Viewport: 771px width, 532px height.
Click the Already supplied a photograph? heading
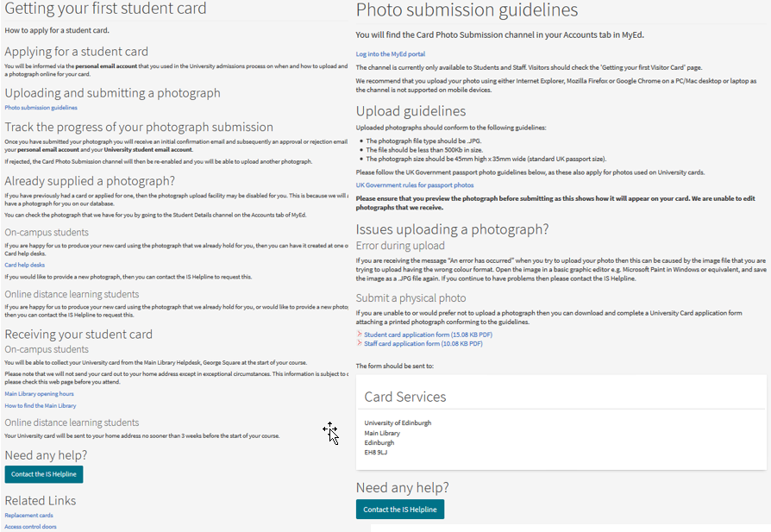(x=90, y=181)
